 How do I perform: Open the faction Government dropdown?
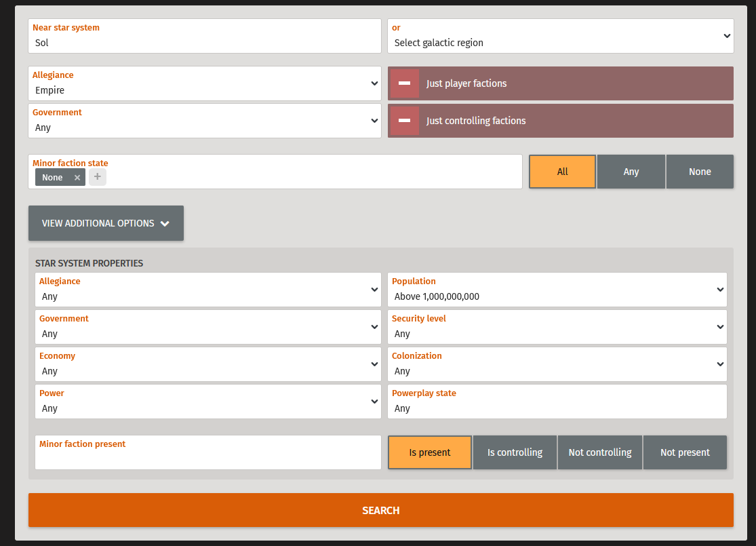(205, 121)
